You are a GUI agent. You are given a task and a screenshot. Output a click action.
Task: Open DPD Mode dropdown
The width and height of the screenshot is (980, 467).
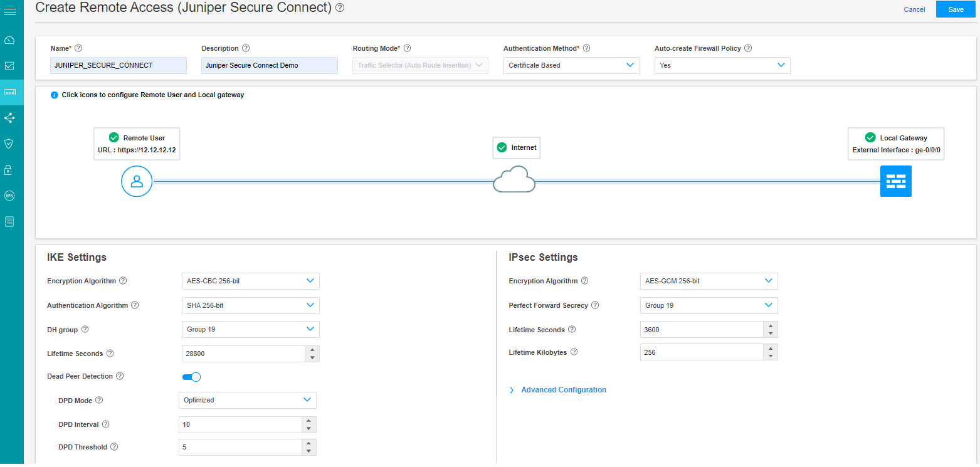[247, 400]
